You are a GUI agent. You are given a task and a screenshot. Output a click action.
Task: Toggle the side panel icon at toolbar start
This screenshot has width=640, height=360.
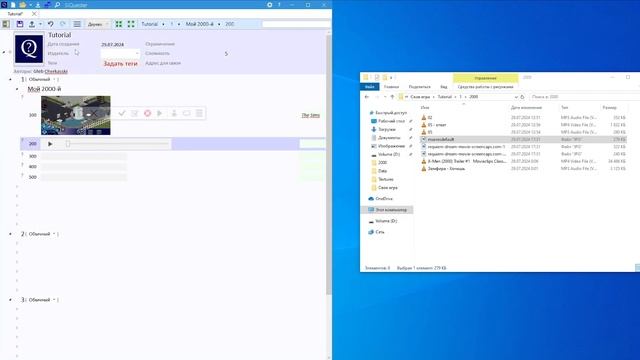pyautogui.click(x=6, y=24)
